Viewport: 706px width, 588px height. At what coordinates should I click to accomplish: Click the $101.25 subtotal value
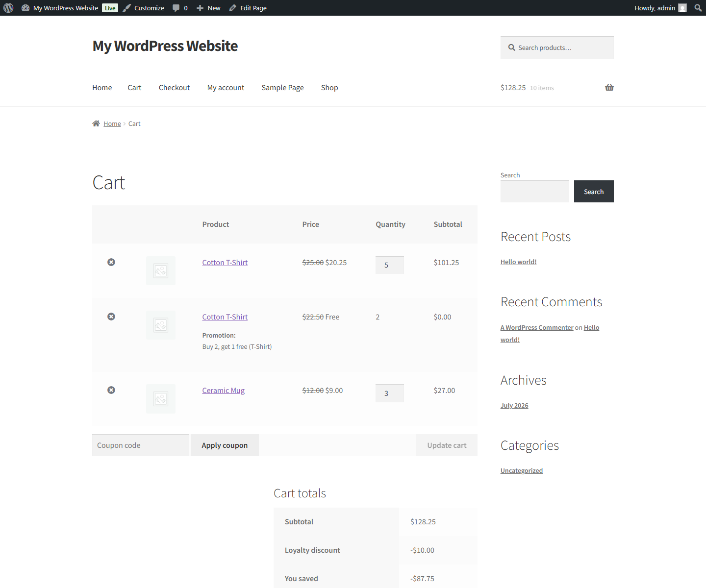click(446, 263)
